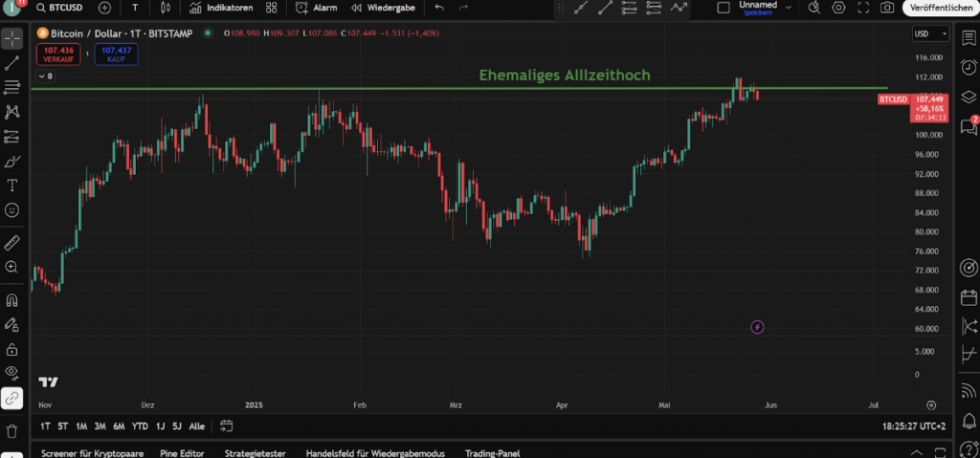Toggle lock all drawings padlock
Viewport: 980px width, 458px height.
(11, 349)
